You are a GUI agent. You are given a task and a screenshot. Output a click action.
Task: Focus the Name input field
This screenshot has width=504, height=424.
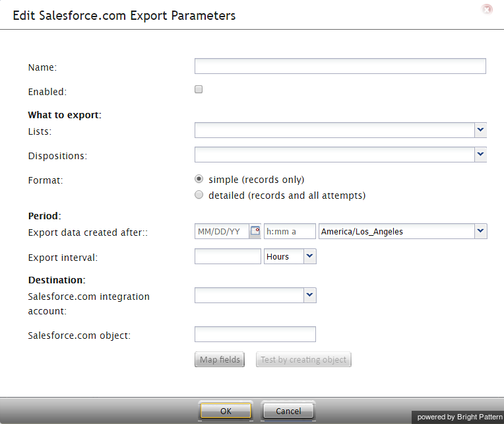point(340,66)
